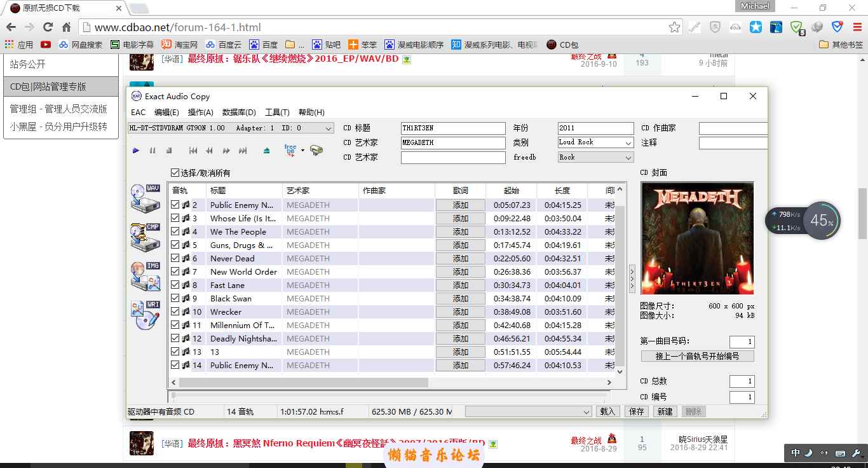Reload the browser page
Image resolution: width=868 pixels, height=468 pixels.
[48, 27]
